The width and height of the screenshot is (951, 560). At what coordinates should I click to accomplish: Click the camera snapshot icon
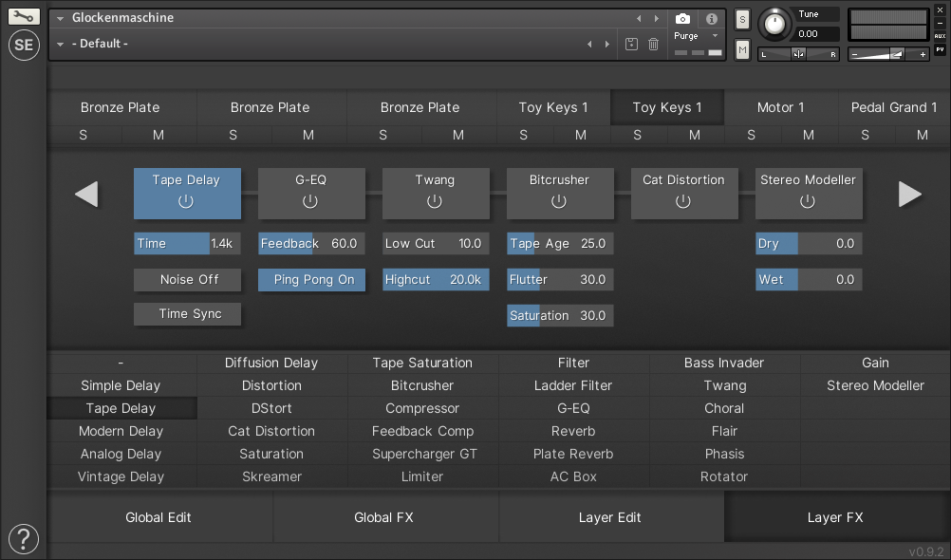(682, 18)
